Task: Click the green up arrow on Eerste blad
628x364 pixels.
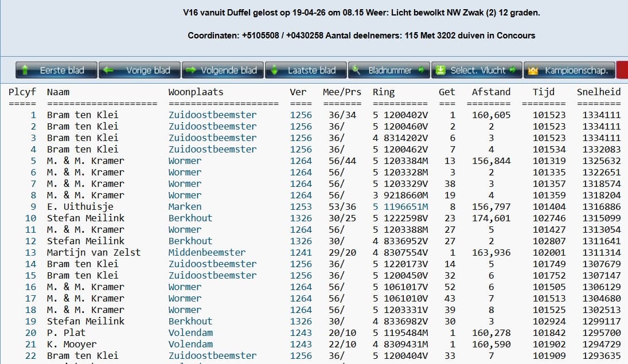Action: pyautogui.click(x=25, y=71)
